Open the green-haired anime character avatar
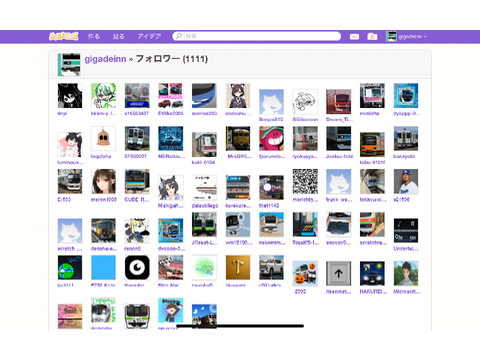Image resolution: width=480 pixels, height=360 pixels. point(104,96)
